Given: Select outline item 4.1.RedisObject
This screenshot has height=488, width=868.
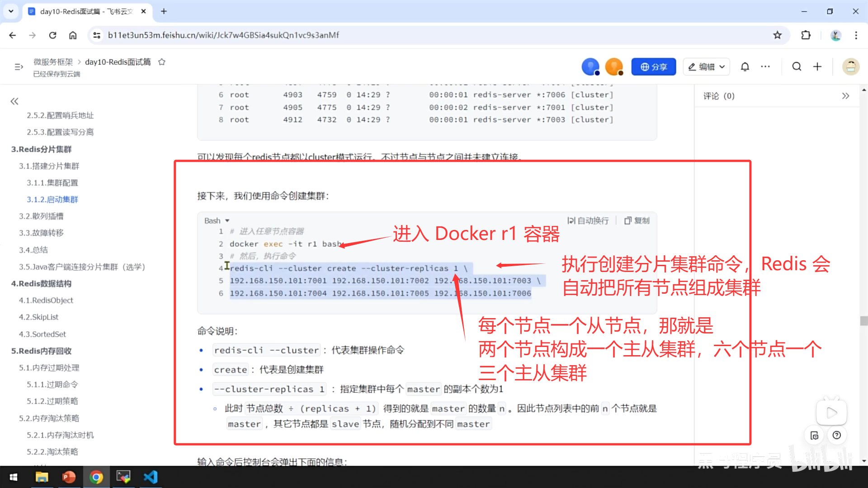Looking at the screenshot, I should coord(46,300).
